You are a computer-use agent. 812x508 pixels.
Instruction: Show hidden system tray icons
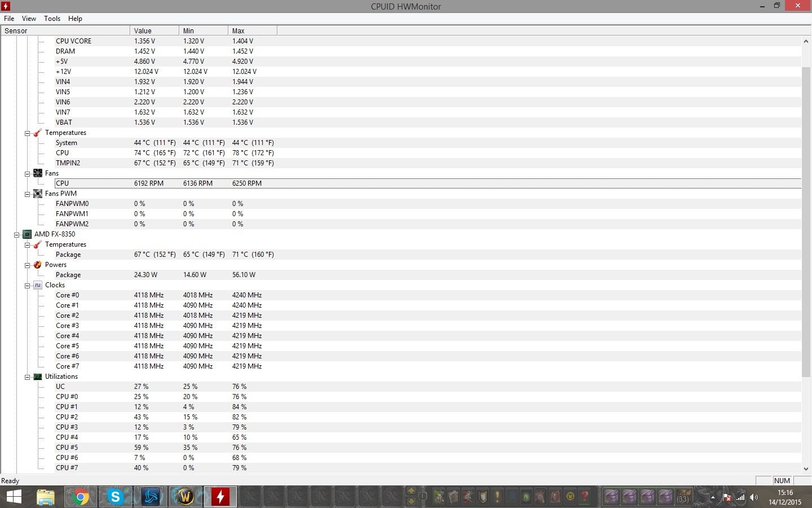(713, 497)
